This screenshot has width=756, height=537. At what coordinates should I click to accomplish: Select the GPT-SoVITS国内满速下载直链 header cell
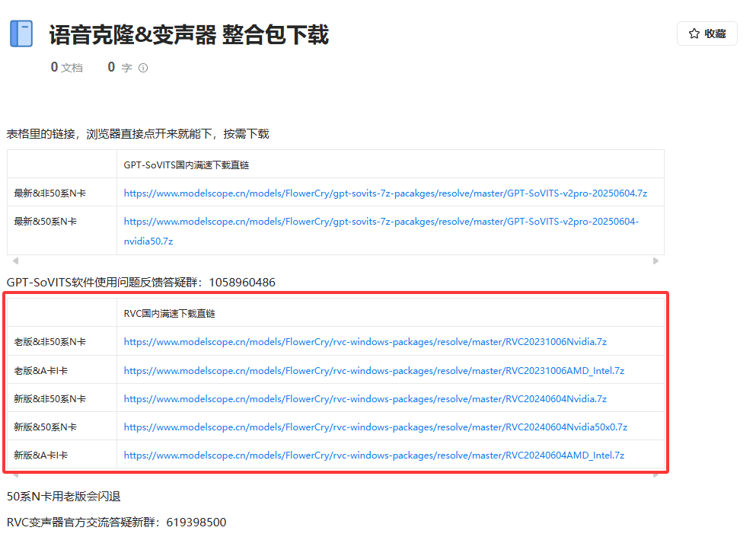187,165
